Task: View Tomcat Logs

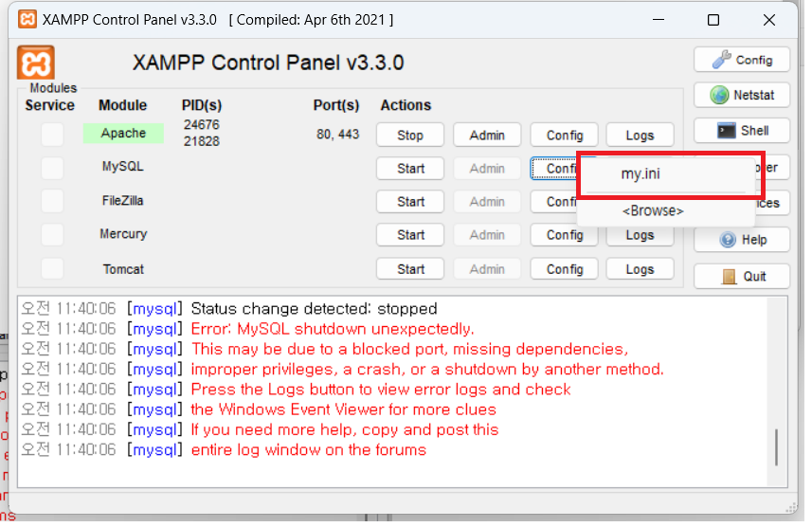Action: tap(641, 269)
